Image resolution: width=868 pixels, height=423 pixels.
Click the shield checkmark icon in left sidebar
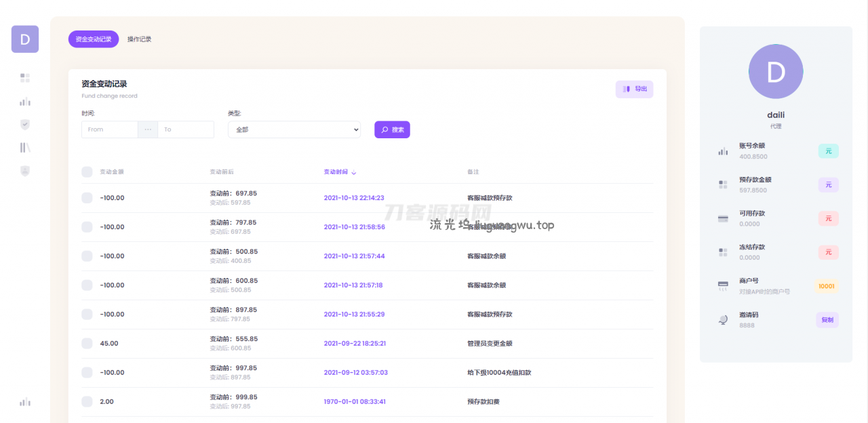(25, 125)
